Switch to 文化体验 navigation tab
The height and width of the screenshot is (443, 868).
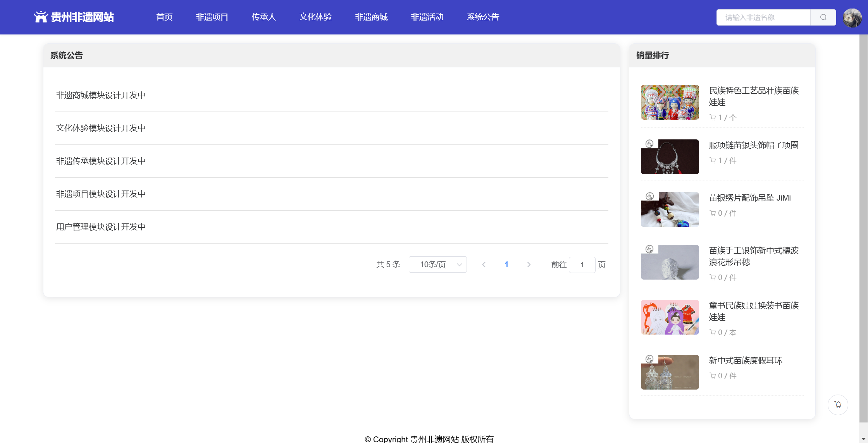click(315, 17)
